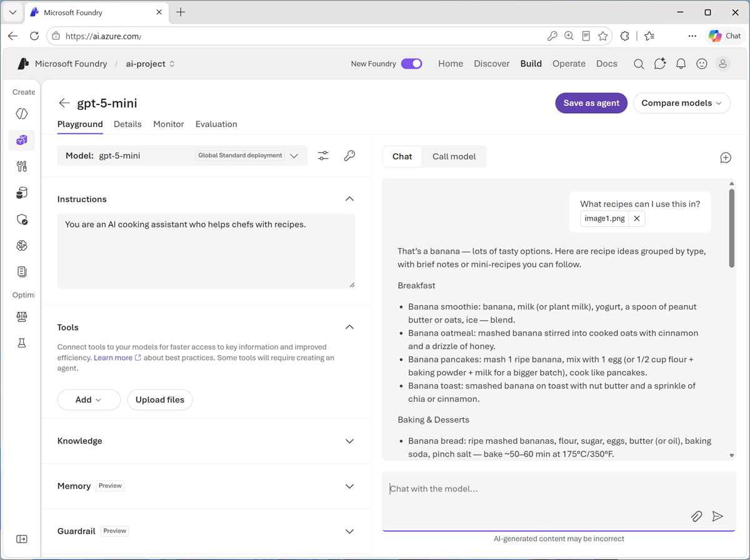Open the user account avatar
The height and width of the screenshot is (560, 750).
tap(723, 64)
